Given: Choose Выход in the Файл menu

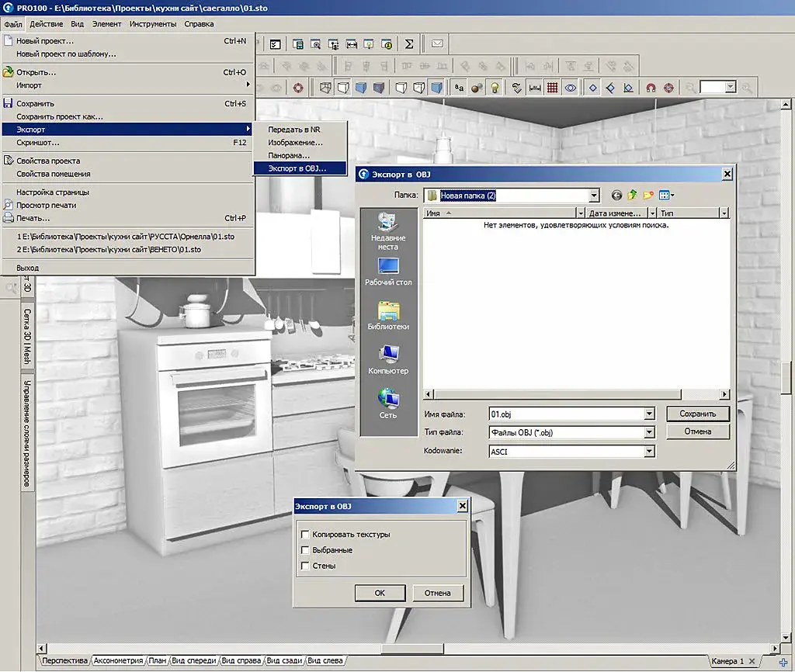Looking at the screenshot, I should (127, 268).
